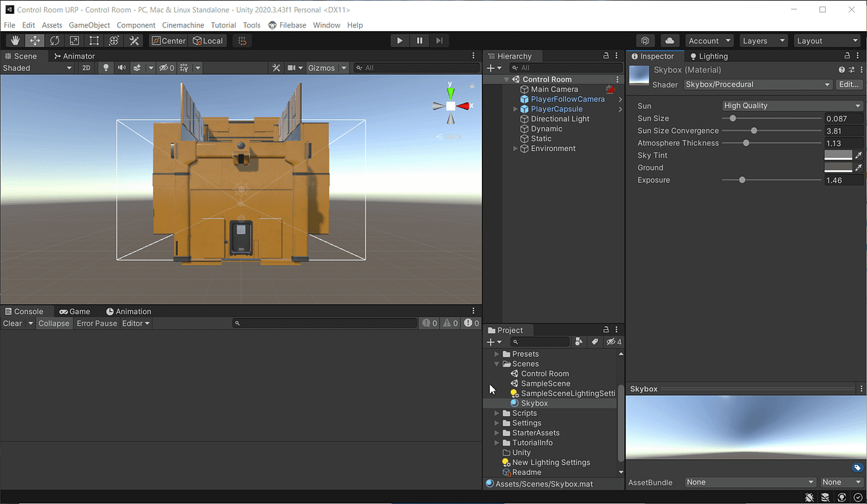The height and width of the screenshot is (504, 867).
Task: Select the Hand tool in the toolbar
Action: [x=14, y=40]
